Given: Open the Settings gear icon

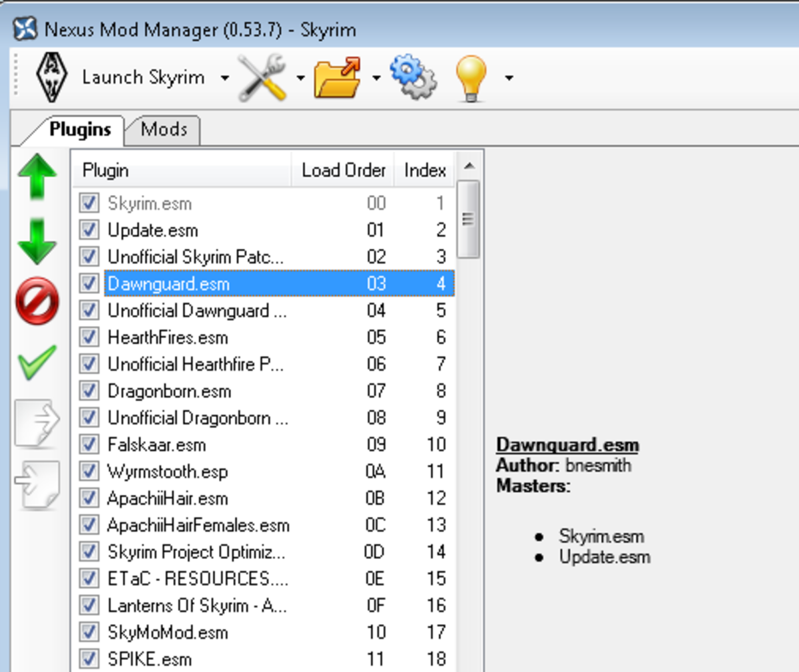Looking at the screenshot, I should 413,77.
